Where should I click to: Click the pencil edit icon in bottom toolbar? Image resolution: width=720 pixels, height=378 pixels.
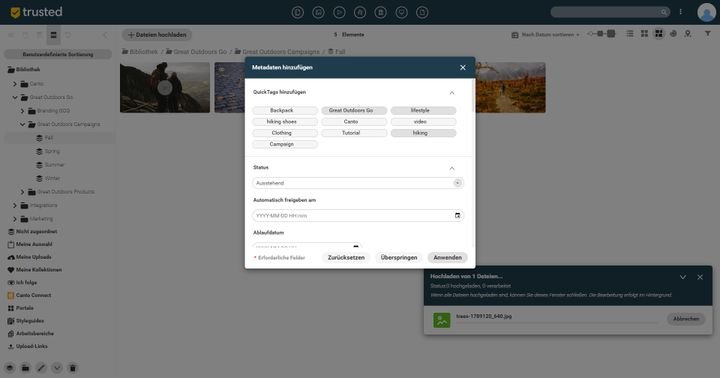[41, 368]
